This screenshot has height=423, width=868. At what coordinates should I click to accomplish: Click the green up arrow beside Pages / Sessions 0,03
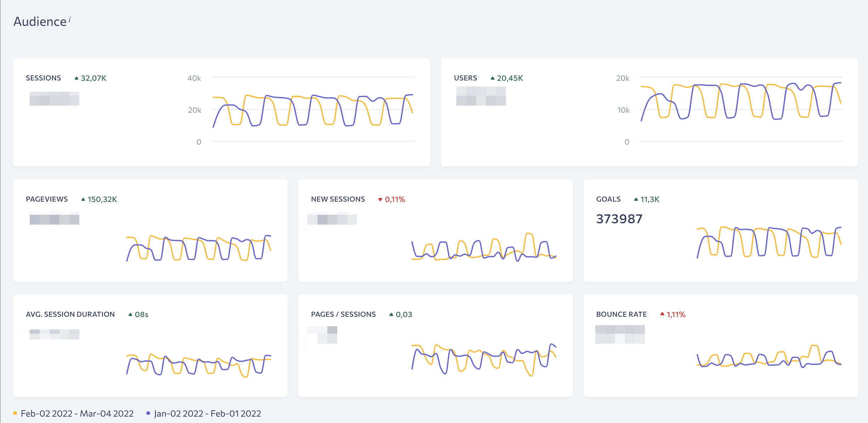pyautogui.click(x=391, y=315)
